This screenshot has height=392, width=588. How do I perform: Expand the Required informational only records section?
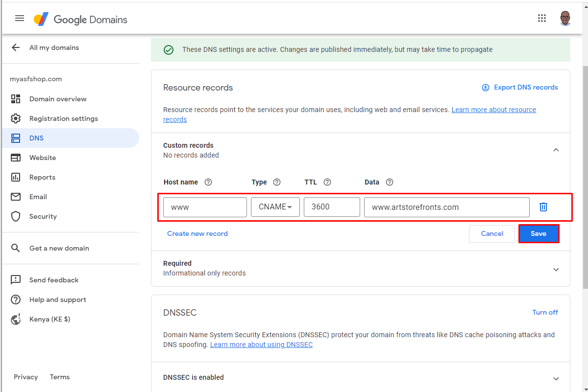point(556,269)
